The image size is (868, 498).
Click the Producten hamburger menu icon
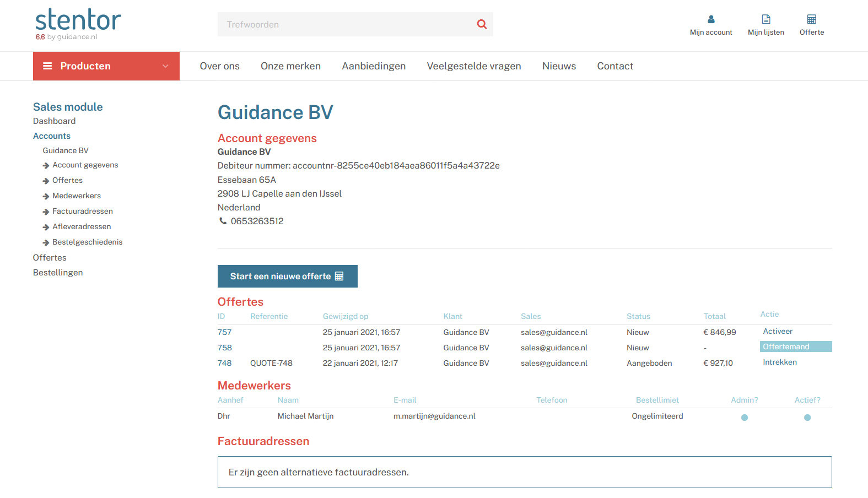point(47,66)
